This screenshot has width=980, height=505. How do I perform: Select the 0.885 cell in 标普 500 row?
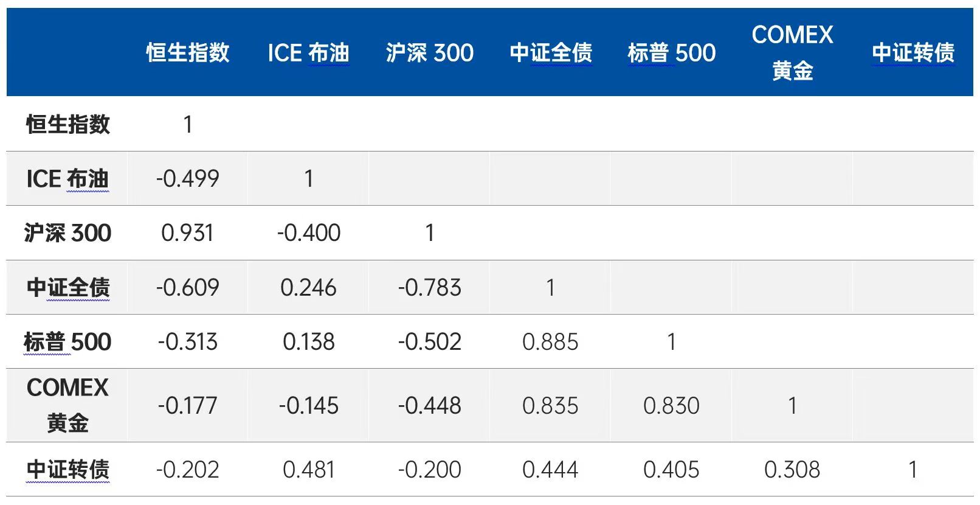tap(550, 342)
